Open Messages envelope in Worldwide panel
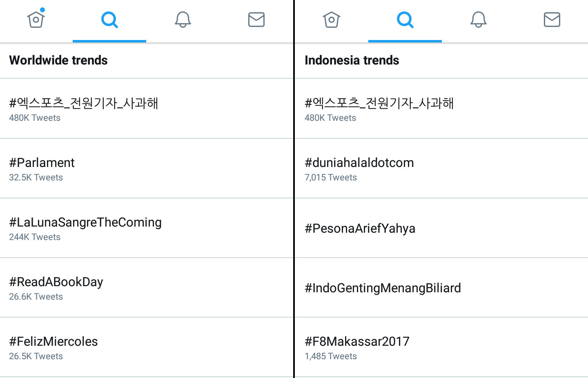 click(x=256, y=19)
